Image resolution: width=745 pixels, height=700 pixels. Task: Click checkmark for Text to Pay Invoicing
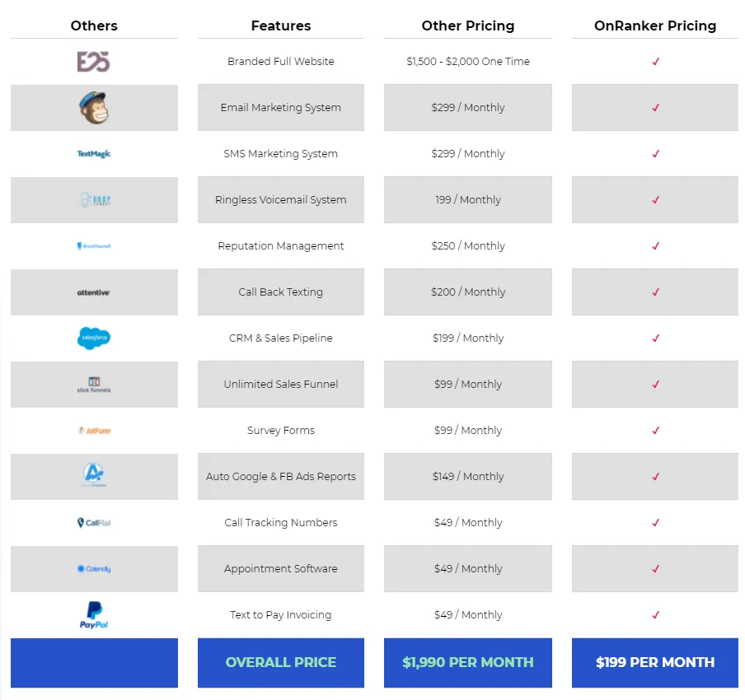(655, 614)
